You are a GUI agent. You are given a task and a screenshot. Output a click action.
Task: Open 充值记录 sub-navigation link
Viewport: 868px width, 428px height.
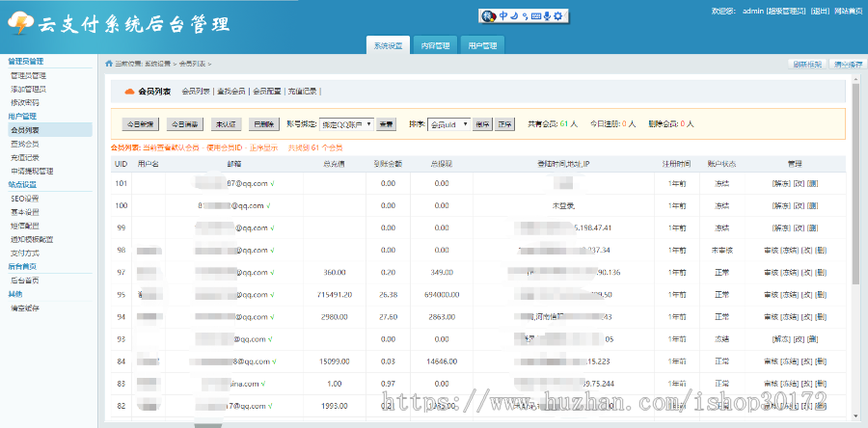pos(302,92)
